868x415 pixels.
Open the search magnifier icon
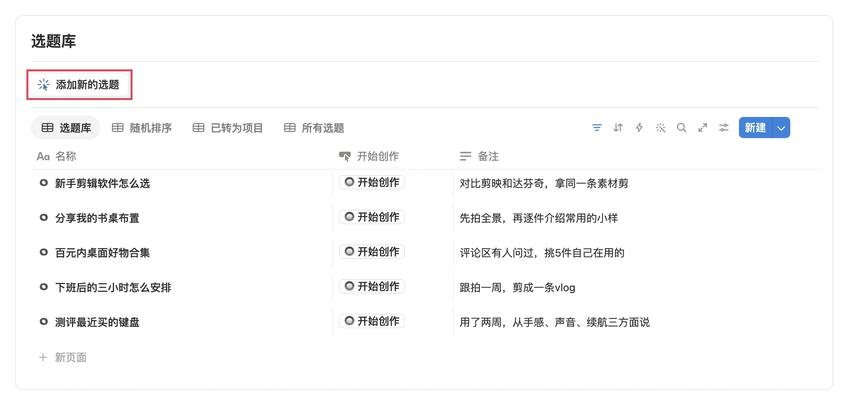coord(681,128)
